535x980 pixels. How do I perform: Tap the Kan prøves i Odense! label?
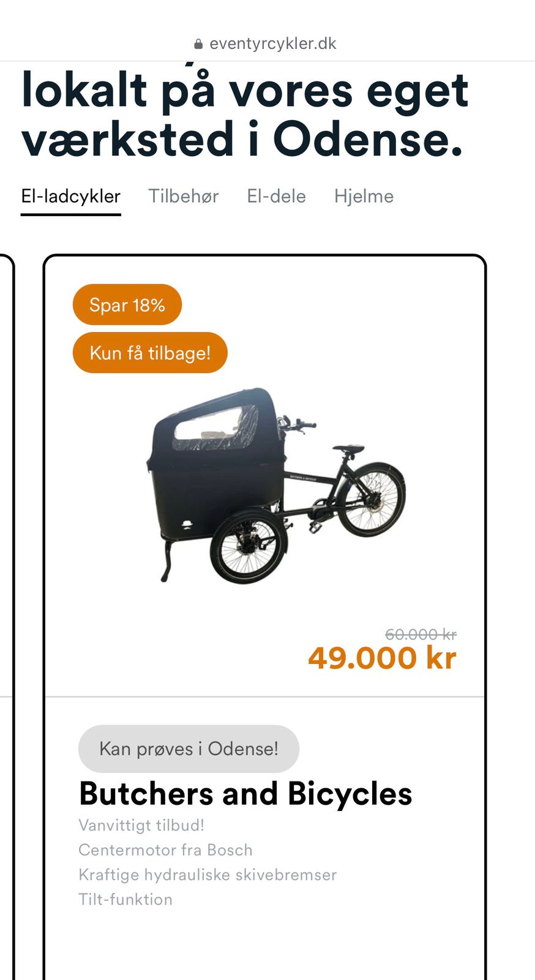pos(189,748)
